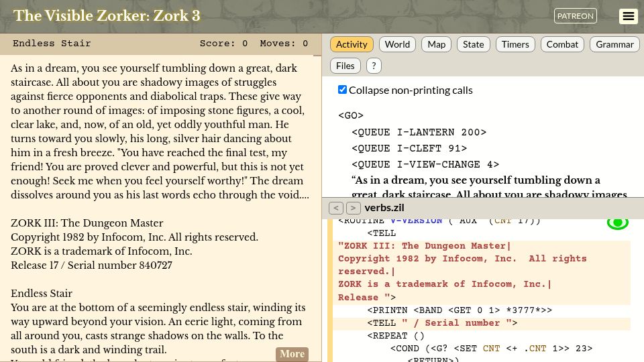Open the Grammar tab
The image size is (644, 362).
tap(614, 44)
